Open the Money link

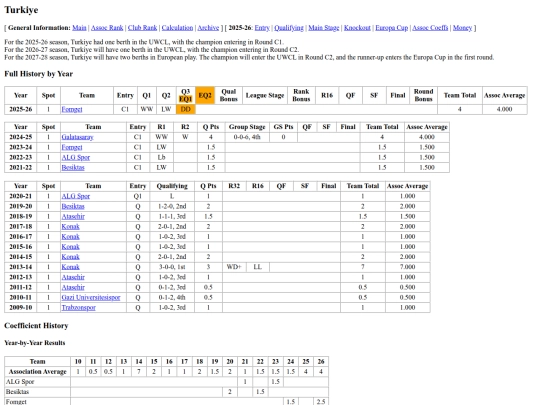tap(462, 28)
